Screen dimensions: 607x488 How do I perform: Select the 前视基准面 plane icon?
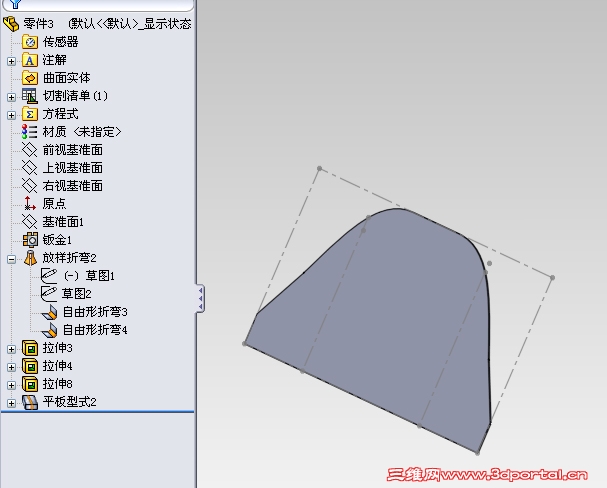point(30,150)
